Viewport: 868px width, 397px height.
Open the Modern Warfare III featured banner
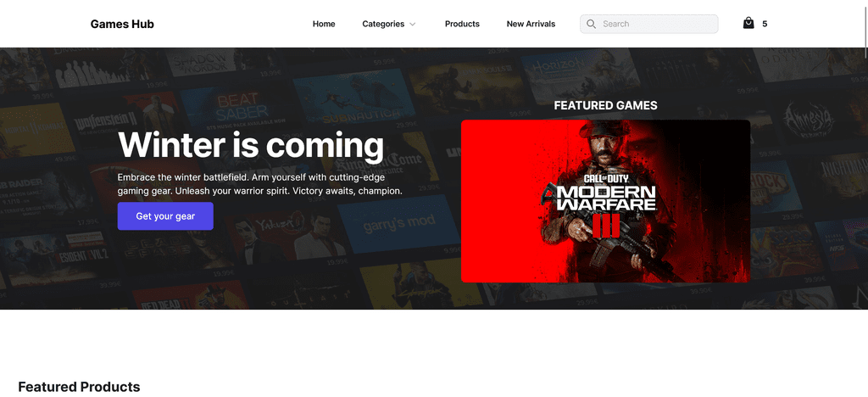605,201
